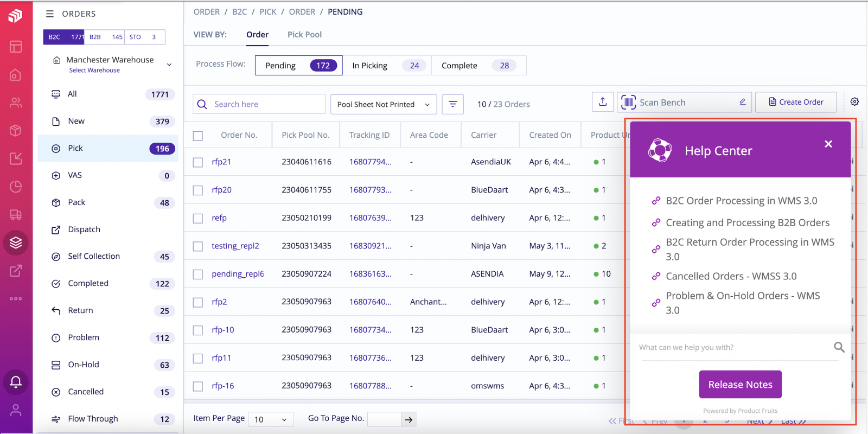This screenshot has height=434, width=868.
Task: Open the more options dots in left rail
Action: 16,298
